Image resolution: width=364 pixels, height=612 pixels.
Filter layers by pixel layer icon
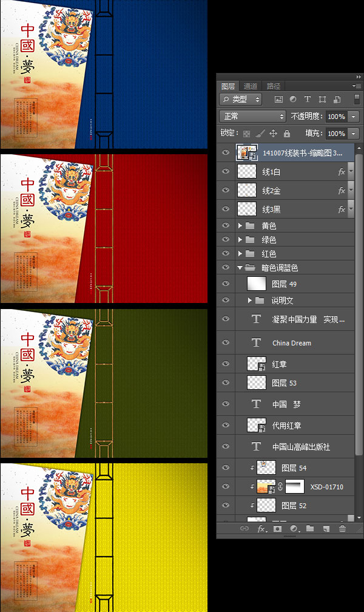click(x=278, y=99)
